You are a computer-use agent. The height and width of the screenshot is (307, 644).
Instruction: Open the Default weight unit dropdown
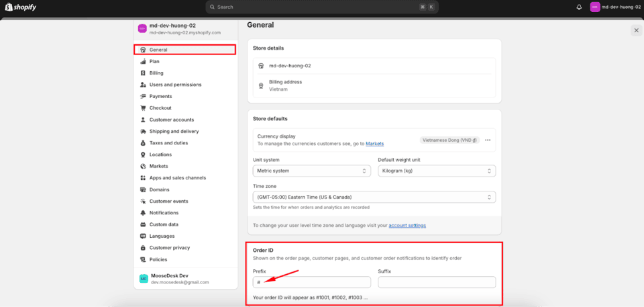[437, 171]
